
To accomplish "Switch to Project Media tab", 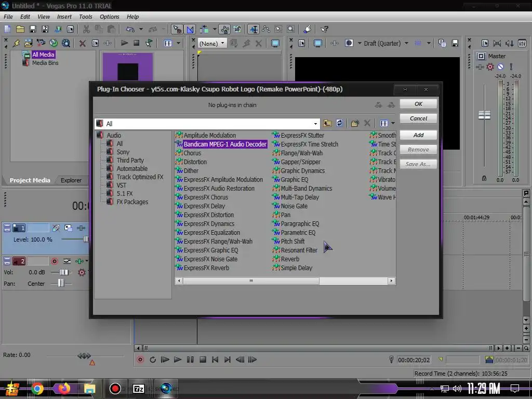I will [30, 180].
